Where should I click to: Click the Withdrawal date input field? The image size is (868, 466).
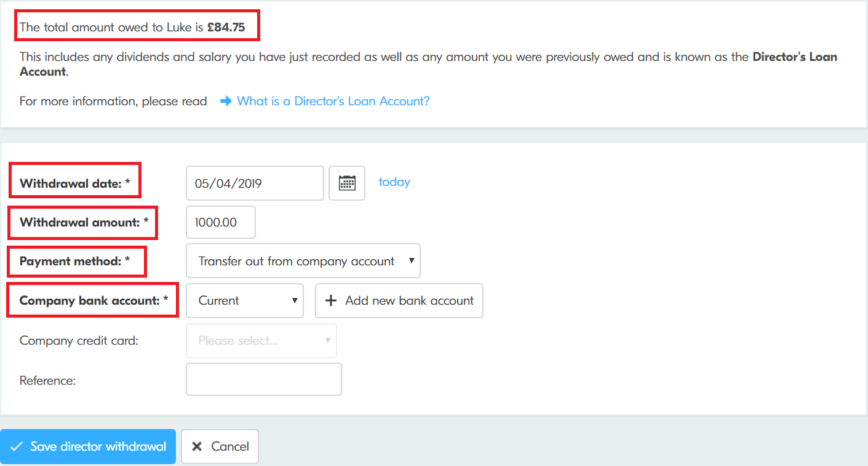coord(255,183)
